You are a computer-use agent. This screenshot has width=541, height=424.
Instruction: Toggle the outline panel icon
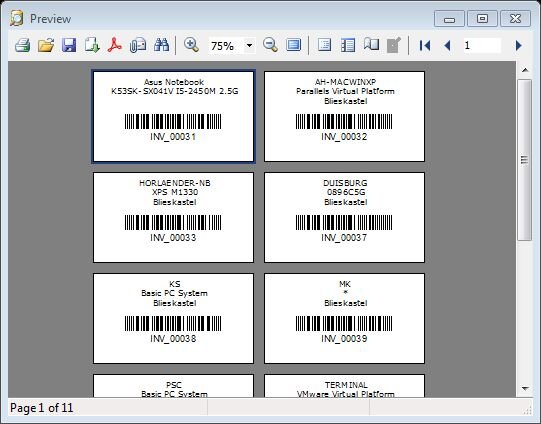(x=324, y=45)
